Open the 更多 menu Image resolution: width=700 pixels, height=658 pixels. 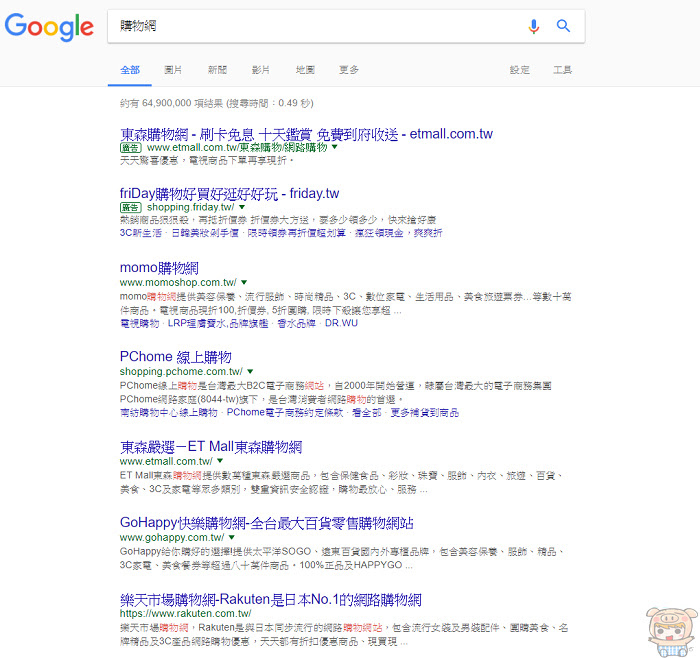349,70
